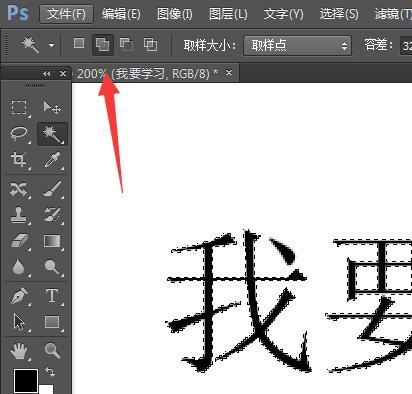Switch to the 我要学习 document tab
Screen dimensions: 412x394
tap(148, 73)
